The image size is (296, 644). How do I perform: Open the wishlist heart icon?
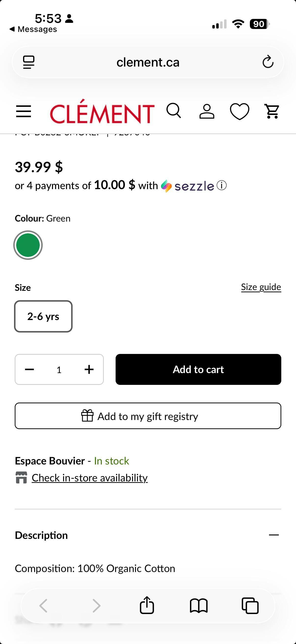pyautogui.click(x=239, y=112)
